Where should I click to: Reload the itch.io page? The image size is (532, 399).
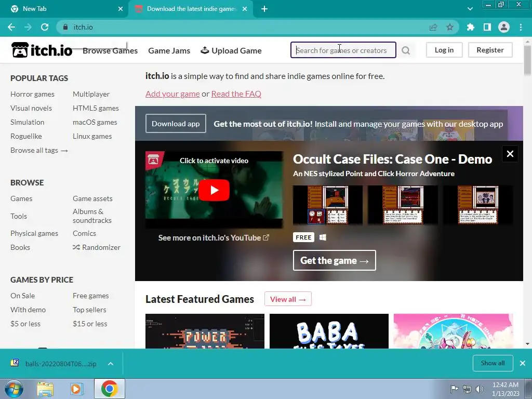pos(45,27)
